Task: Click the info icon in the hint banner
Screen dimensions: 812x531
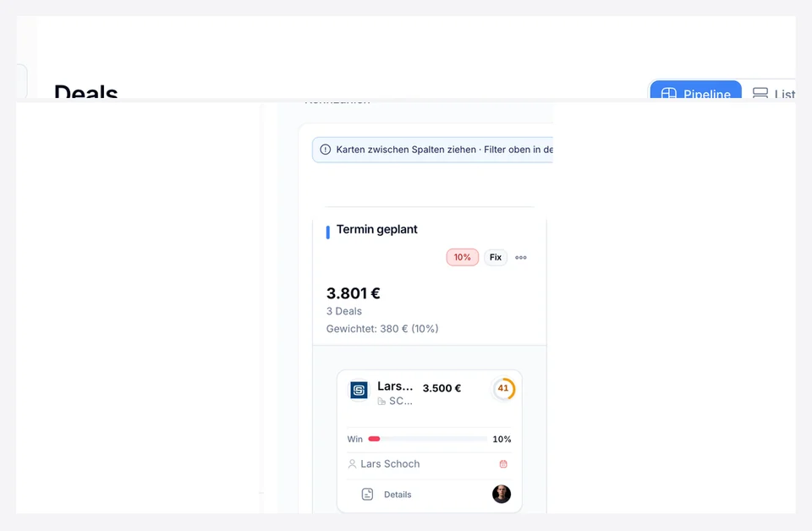Action: pyautogui.click(x=325, y=150)
